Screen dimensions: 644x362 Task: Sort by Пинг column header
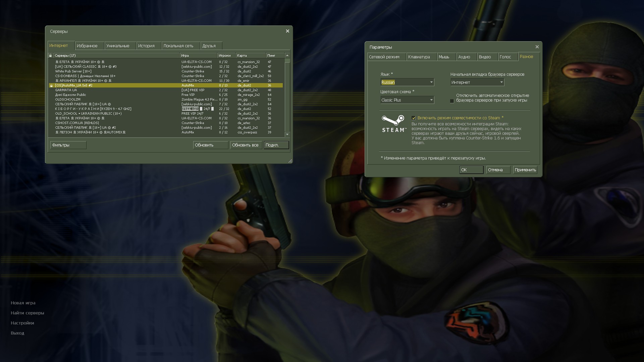click(275, 55)
